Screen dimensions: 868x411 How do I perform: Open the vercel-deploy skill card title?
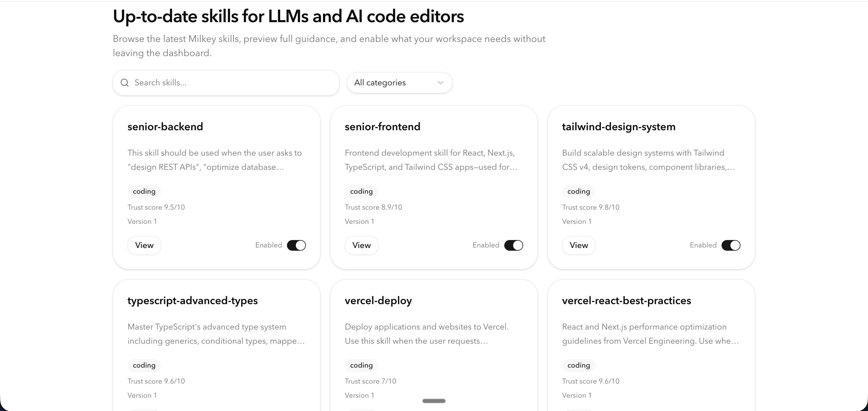(x=378, y=301)
